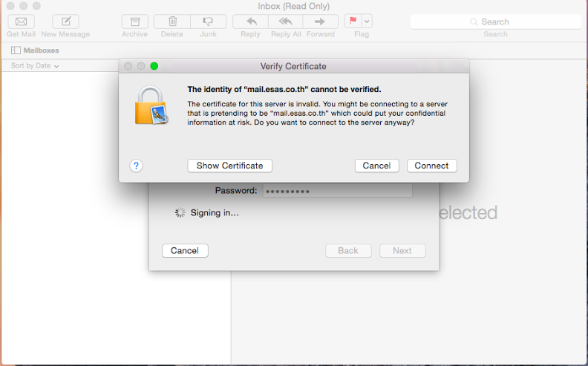Click the Get Mail envelope icon
The height and width of the screenshot is (366, 588).
[21, 22]
